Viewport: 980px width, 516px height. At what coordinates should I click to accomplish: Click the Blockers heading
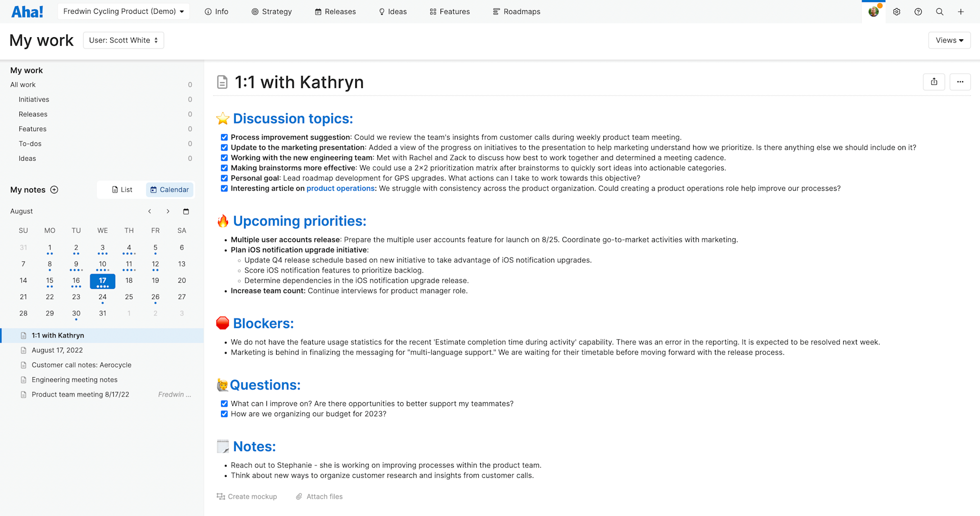[263, 324]
